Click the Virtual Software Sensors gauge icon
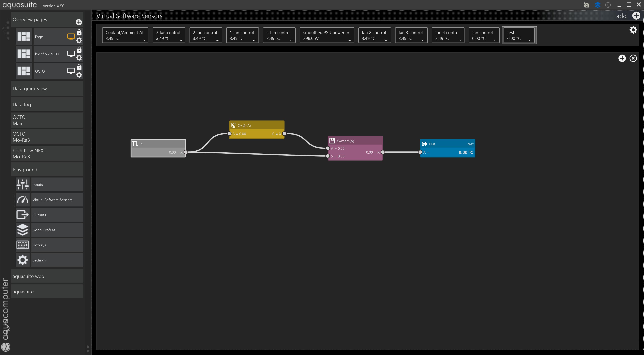The height and width of the screenshot is (355, 644). click(x=22, y=200)
